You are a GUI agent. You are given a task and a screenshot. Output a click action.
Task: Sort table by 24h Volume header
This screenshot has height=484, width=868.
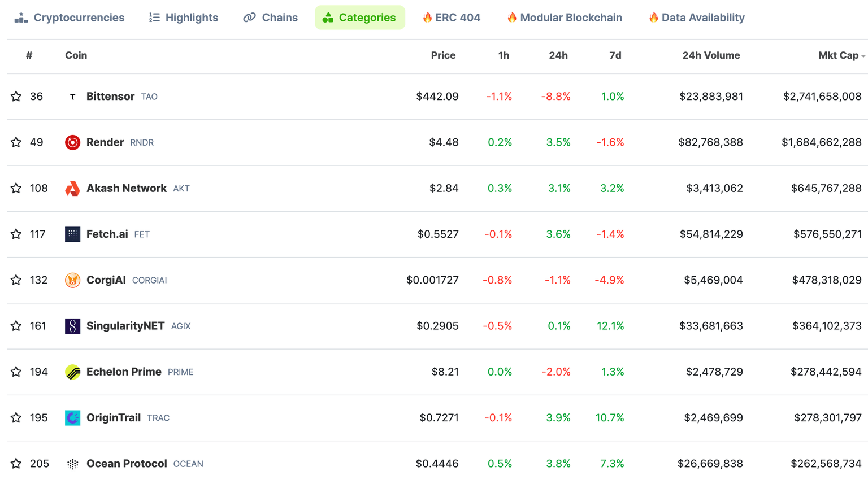point(710,55)
